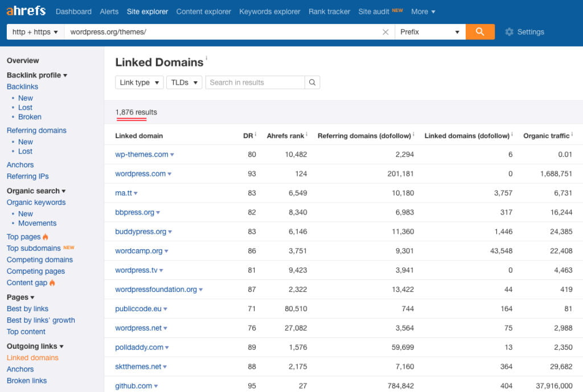Click the Linked domain column header
Viewport: 583px width, 392px height.
coord(139,136)
